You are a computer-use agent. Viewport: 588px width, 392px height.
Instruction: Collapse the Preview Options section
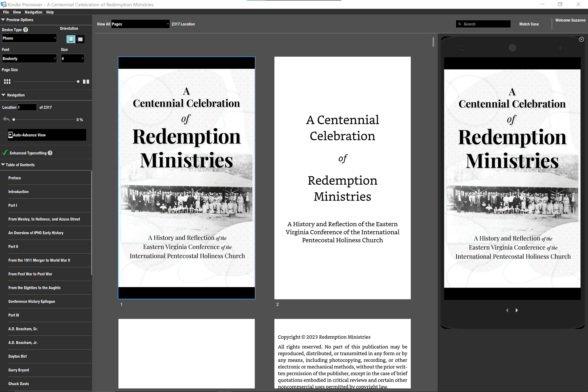click(x=3, y=20)
